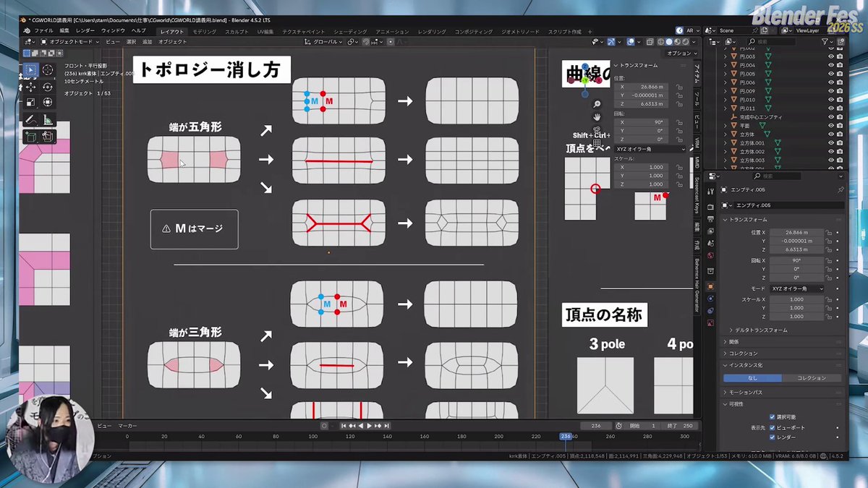Select the Scale tool
This screenshot has width=868, height=488.
pyautogui.click(x=31, y=103)
